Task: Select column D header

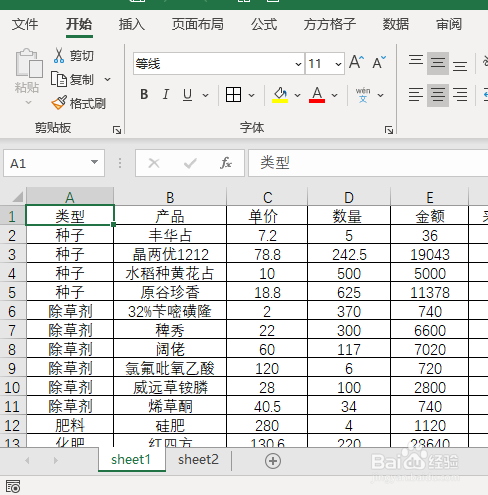Action: (x=349, y=197)
